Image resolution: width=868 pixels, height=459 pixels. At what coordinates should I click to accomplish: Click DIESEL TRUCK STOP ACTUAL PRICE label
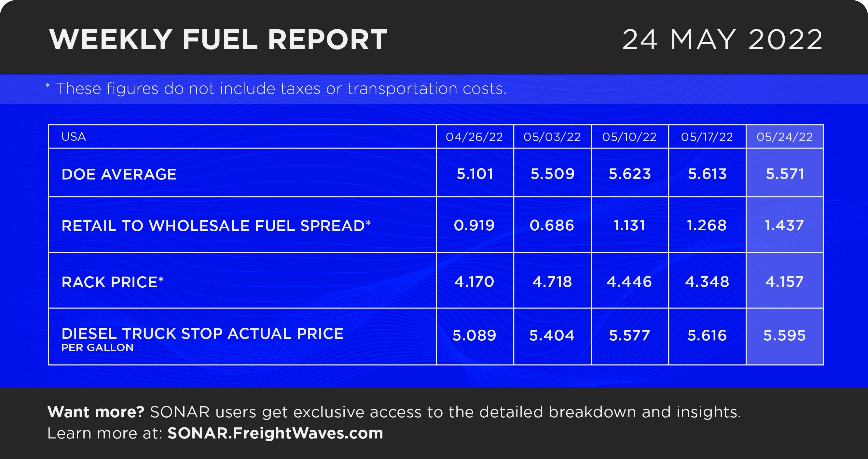click(202, 334)
